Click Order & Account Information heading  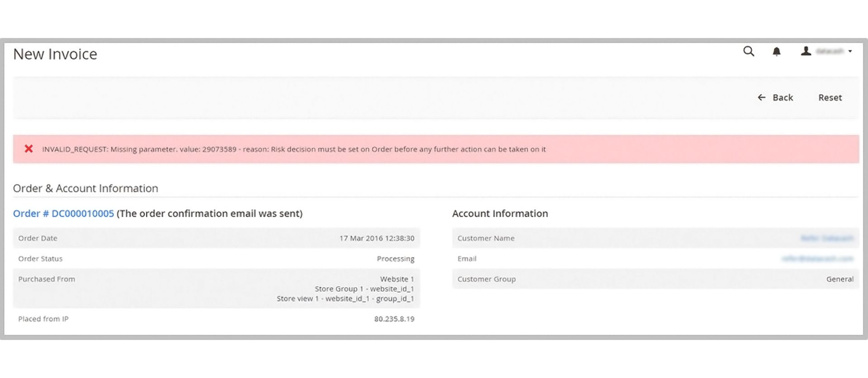click(85, 188)
